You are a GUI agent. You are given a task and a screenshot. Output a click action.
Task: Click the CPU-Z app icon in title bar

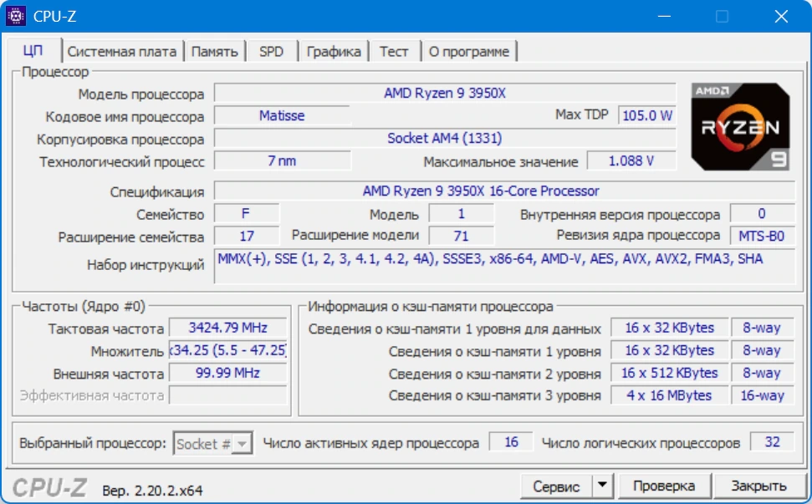click(x=16, y=16)
